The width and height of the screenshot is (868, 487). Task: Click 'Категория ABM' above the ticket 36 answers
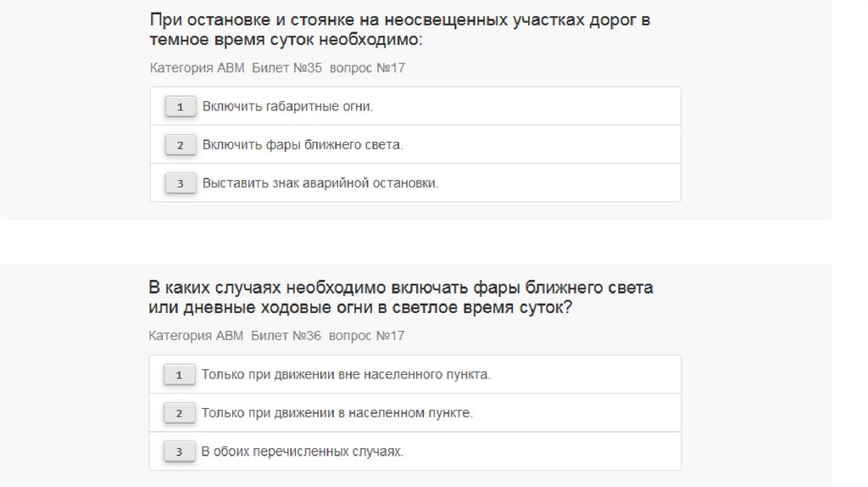coord(196,336)
